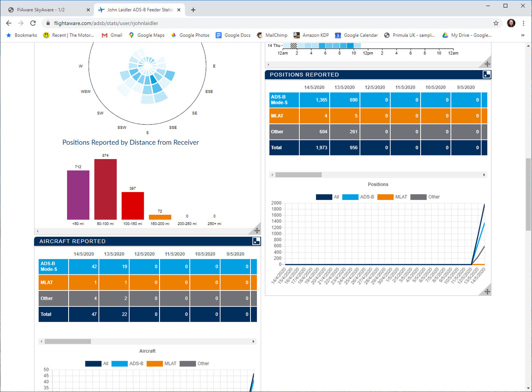The image size is (532, 392).
Task: Toggle Other series in Aircraft legend
Action: (x=194, y=363)
